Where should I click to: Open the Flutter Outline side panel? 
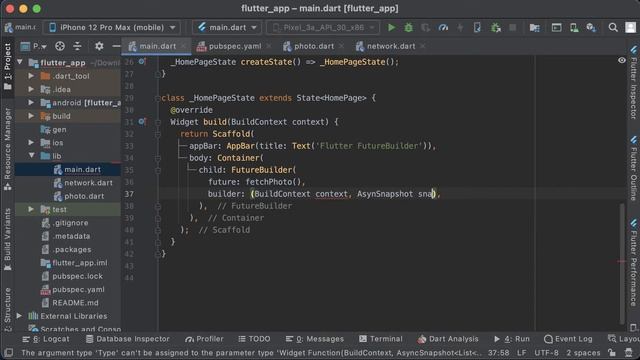[633, 169]
